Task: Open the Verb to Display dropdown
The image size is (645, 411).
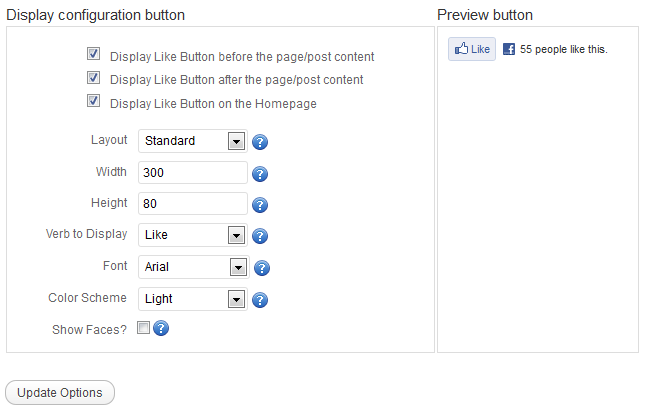Action: tap(193, 235)
